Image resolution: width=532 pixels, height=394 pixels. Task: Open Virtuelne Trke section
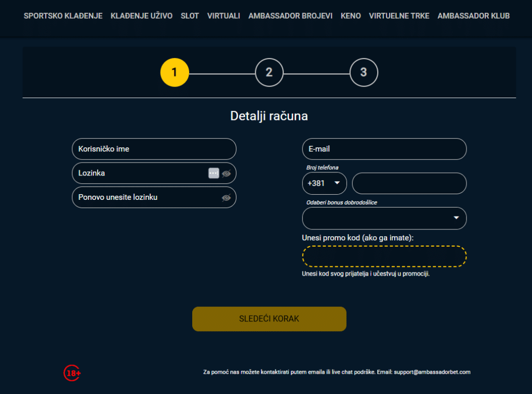[x=399, y=16]
